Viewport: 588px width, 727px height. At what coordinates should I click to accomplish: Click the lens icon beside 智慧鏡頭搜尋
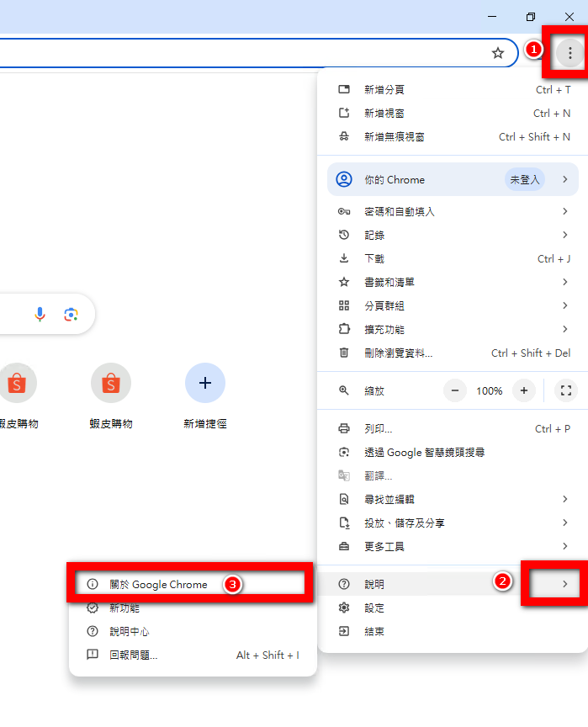pyautogui.click(x=344, y=452)
